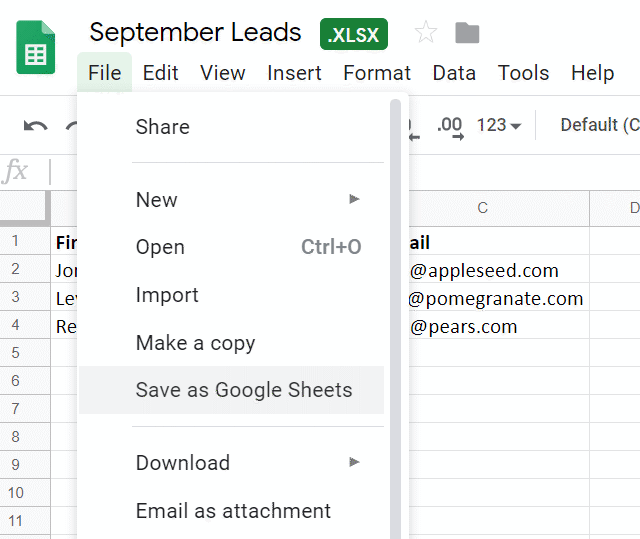Expand the Download submenu arrow

pyautogui.click(x=354, y=462)
